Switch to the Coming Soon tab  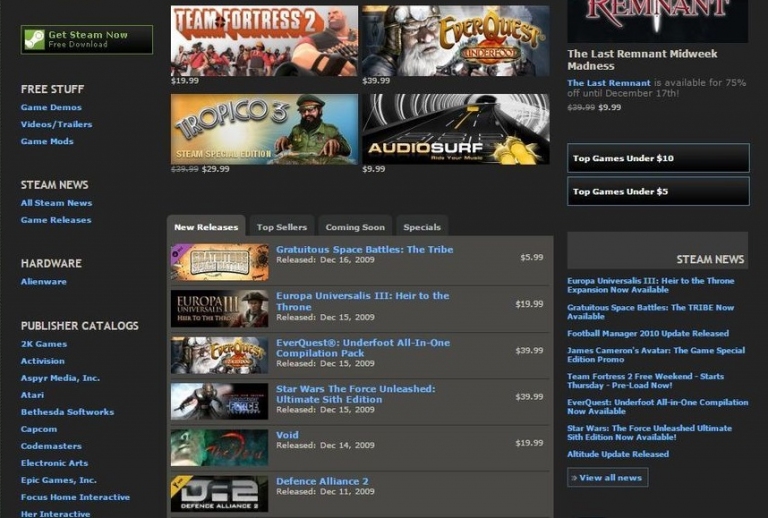coord(355,227)
